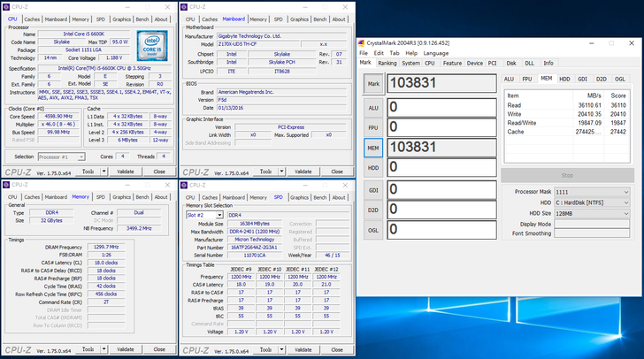The image size is (644, 359).
Task: Run the GDI benchmark button
Action: tap(372, 190)
